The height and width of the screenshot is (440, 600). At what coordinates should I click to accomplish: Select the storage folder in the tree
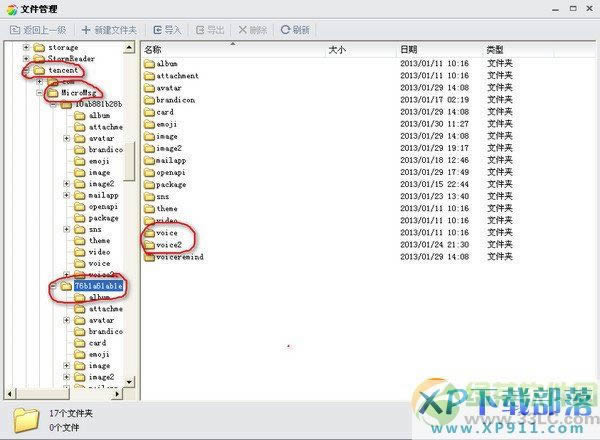click(63, 47)
